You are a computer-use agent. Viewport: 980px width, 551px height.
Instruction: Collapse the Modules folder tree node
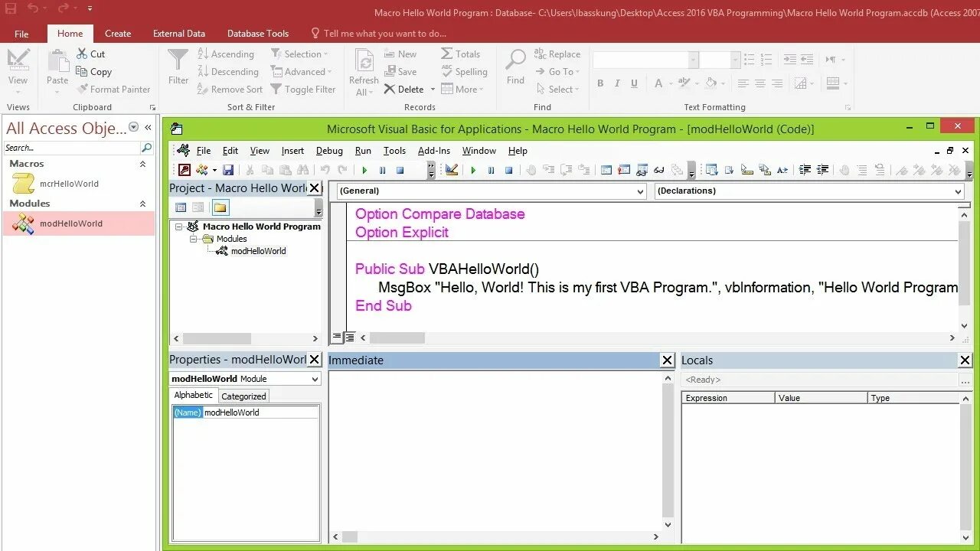coord(194,239)
